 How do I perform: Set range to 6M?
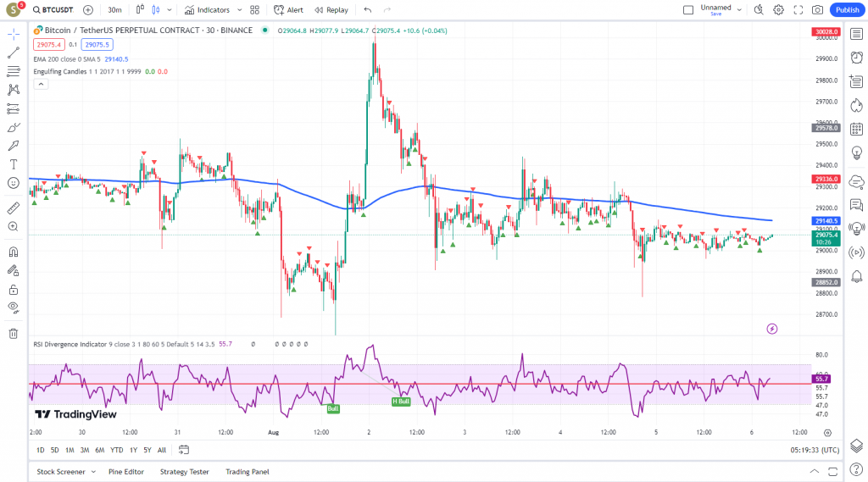[x=100, y=450]
